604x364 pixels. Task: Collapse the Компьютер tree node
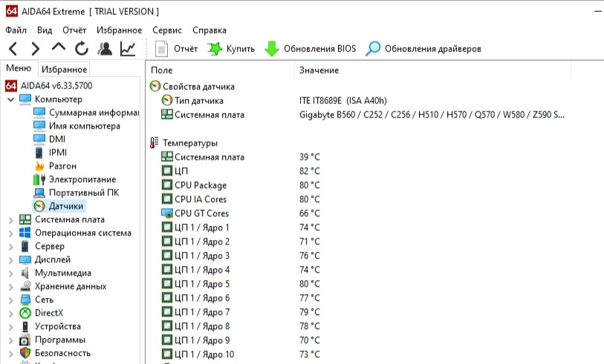[10, 100]
